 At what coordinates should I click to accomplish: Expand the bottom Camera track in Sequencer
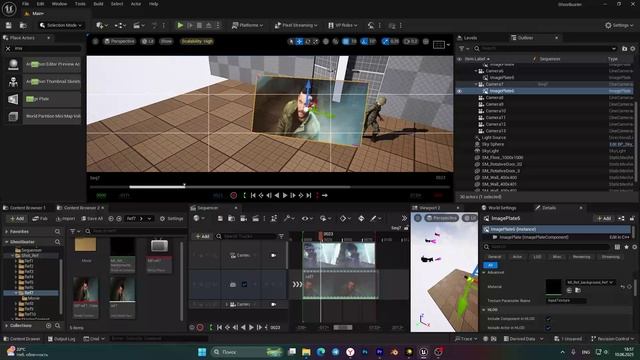(x=227, y=304)
